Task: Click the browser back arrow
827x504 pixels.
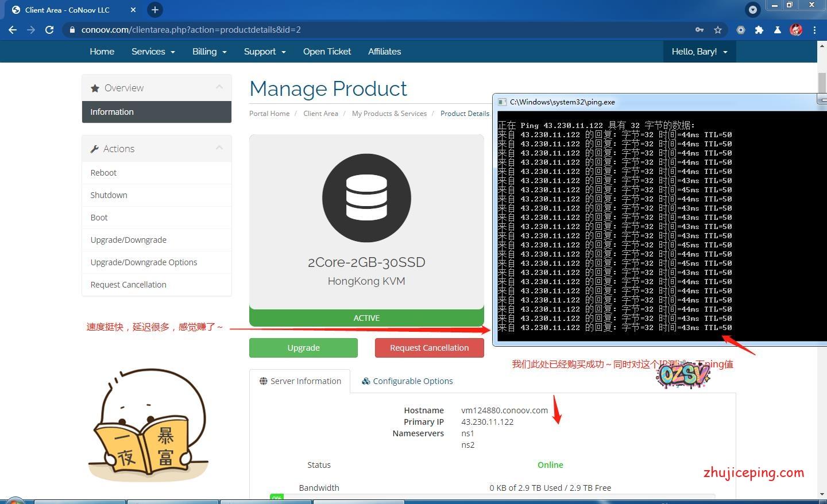Action: coord(13,30)
